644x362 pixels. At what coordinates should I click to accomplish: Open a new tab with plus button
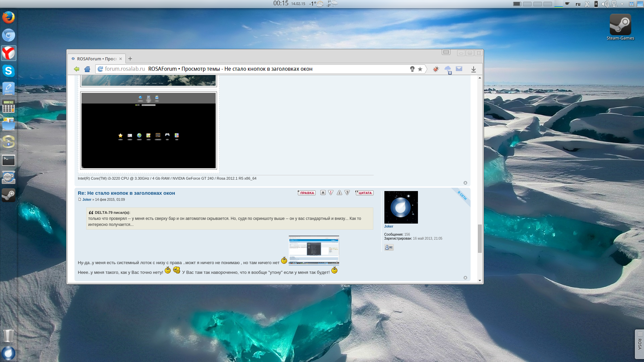(130, 59)
